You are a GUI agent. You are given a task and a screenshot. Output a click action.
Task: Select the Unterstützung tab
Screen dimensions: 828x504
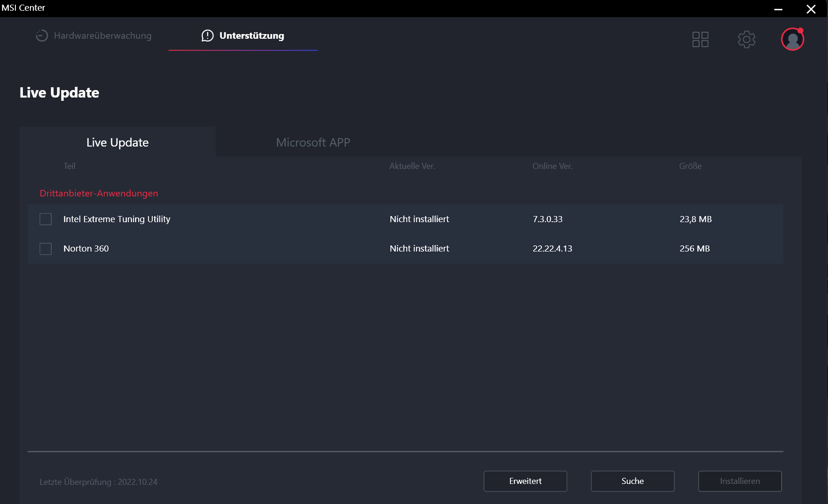[x=243, y=35]
